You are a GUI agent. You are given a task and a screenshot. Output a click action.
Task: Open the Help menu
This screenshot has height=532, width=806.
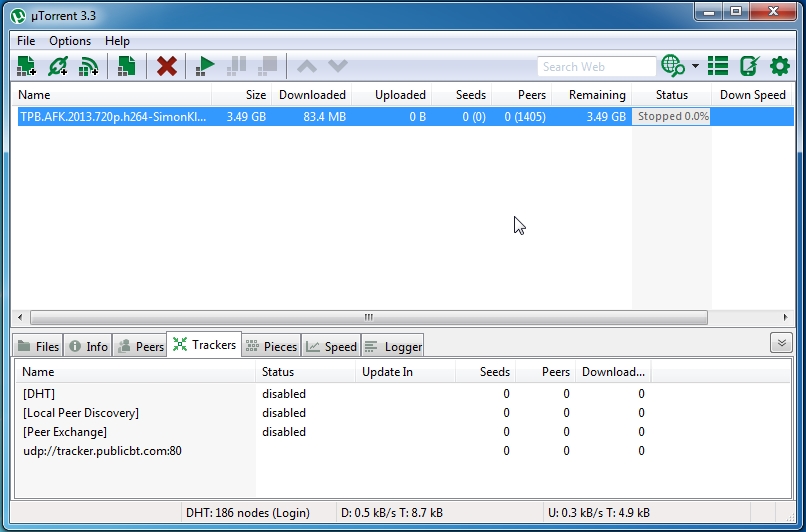(117, 41)
